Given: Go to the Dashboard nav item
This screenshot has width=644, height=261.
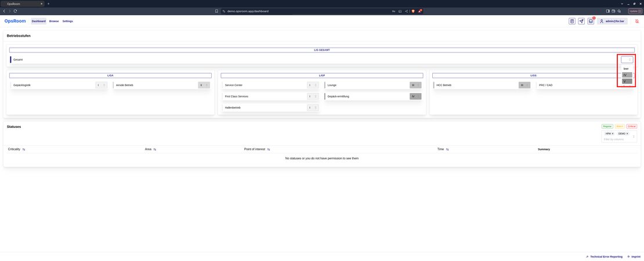Looking at the screenshot, I should pos(39,21).
